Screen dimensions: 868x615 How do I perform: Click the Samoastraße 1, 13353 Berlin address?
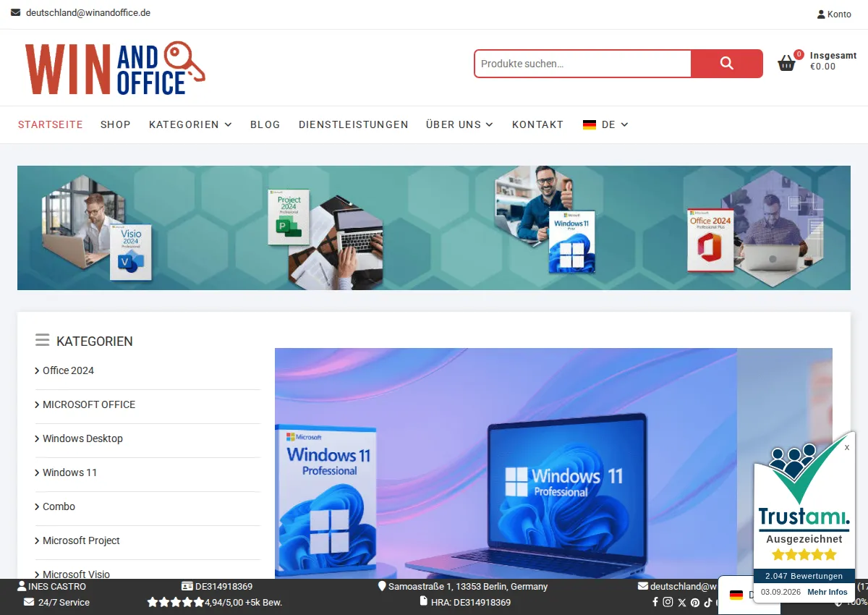pos(468,586)
